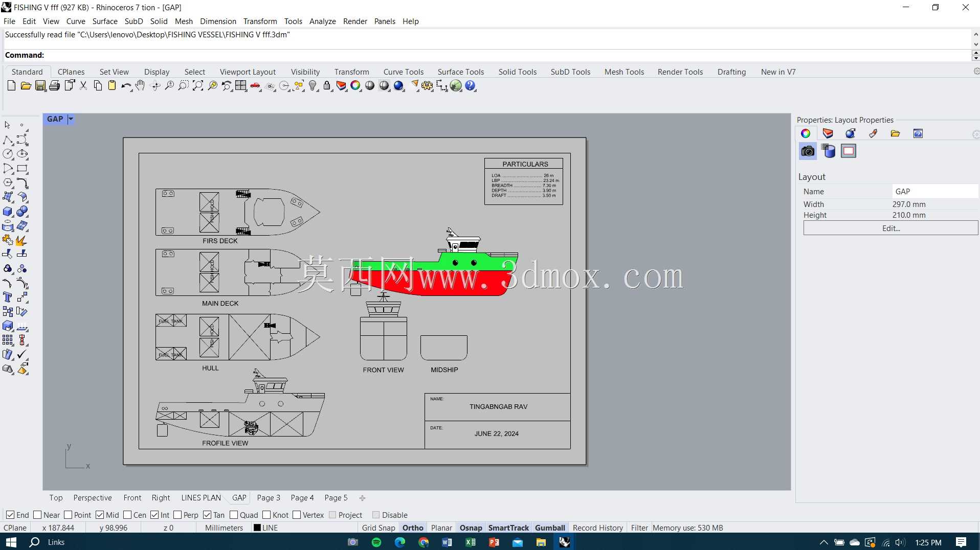
Task: Enable the Near osnap checkbox
Action: click(x=37, y=515)
